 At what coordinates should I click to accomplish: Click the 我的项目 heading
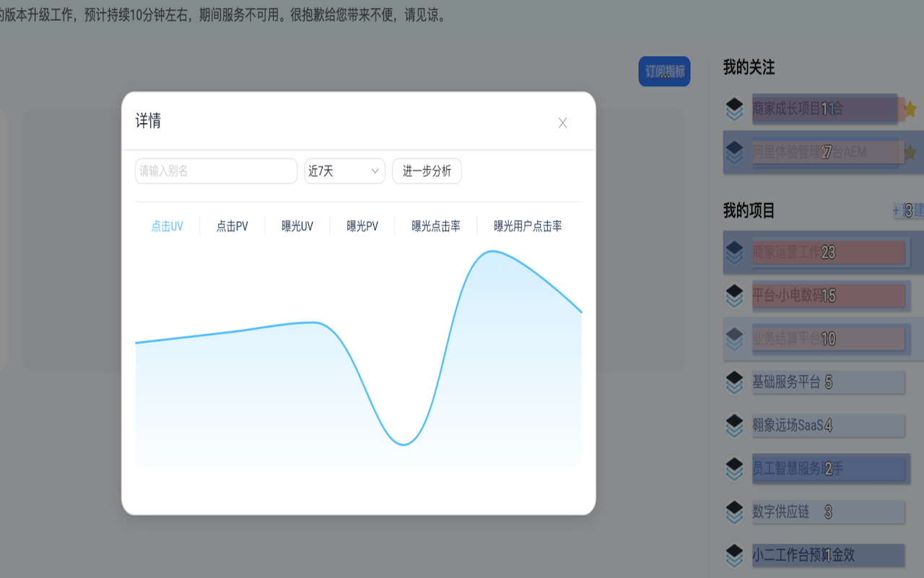[749, 210]
